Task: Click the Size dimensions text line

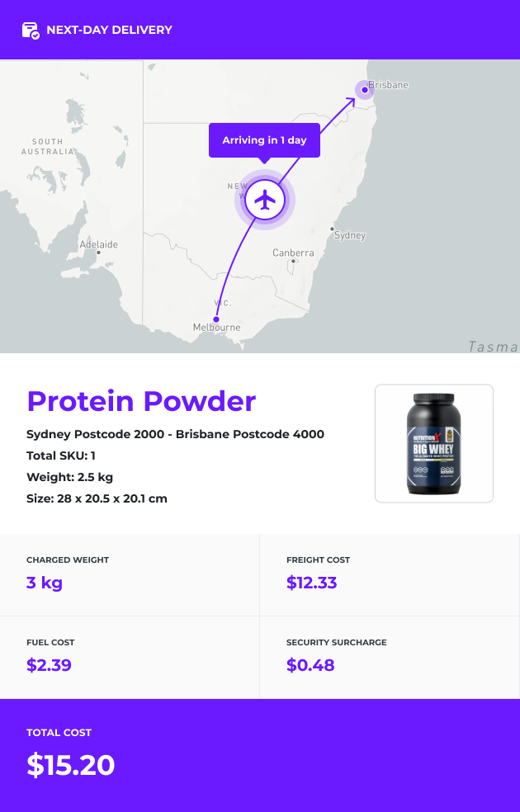Action: (x=97, y=498)
